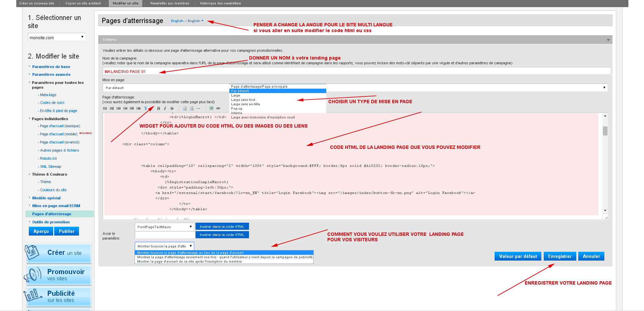644x311 pixels.
Task: Open the Newsletter aux membres tab
Action: tap(170, 3)
